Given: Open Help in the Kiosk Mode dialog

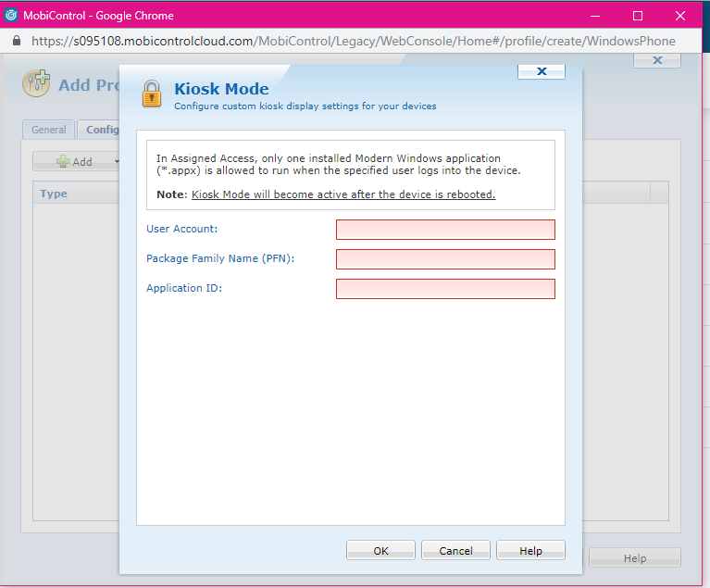Looking at the screenshot, I should tap(530, 551).
